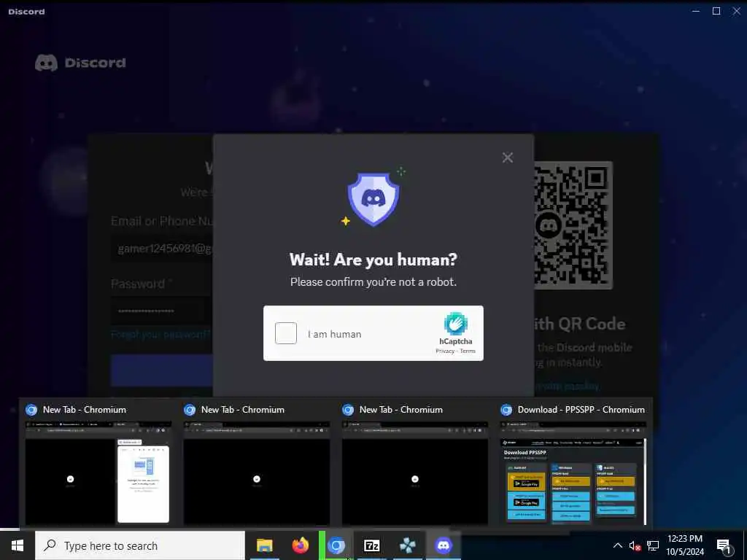Viewport: 747px width, 560px height.
Task: Open hCaptcha Terms link
Action: click(x=468, y=351)
